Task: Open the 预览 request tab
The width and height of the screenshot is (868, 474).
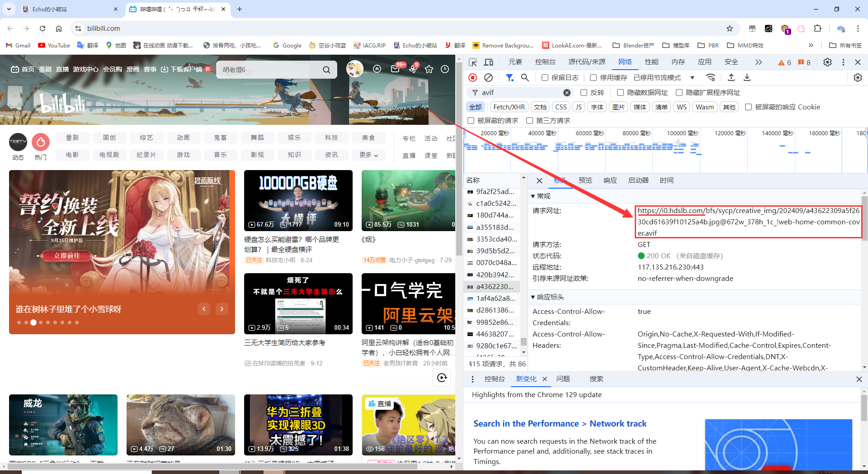Action: coord(585,180)
